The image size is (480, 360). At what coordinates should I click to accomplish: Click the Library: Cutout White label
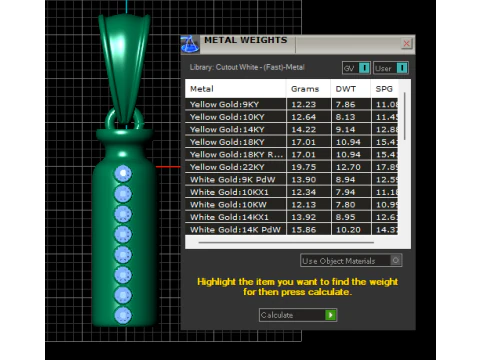(x=247, y=67)
